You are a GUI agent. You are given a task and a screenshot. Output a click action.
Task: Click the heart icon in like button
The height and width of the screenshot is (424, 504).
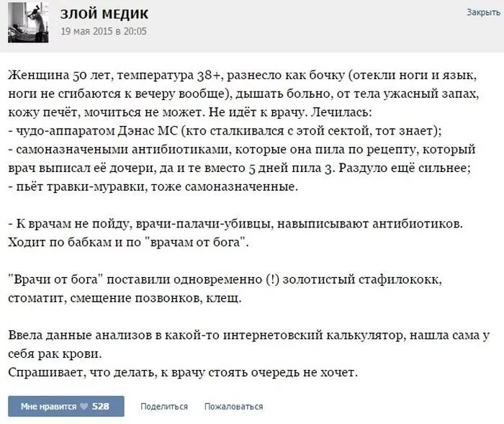pos(84,407)
